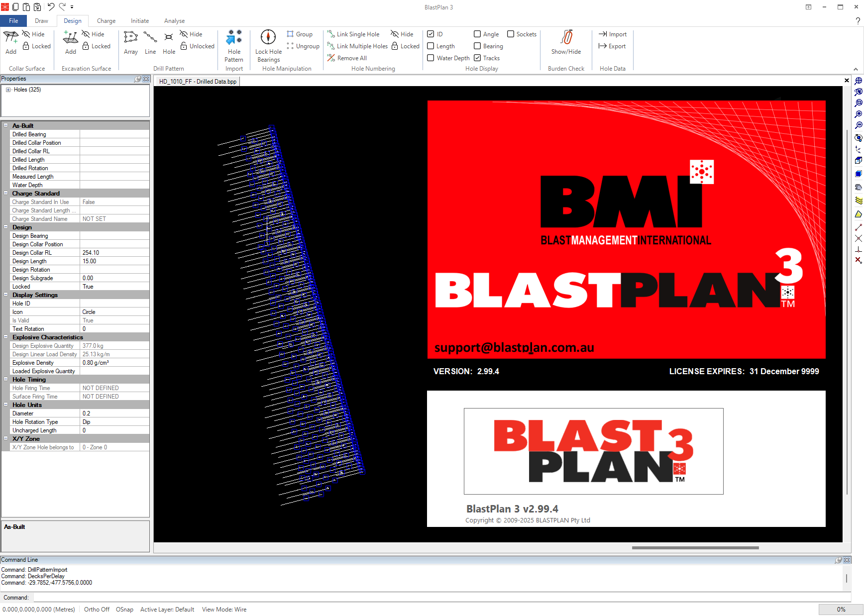Screen dimensions: 864x616
Task: Open the Burden Check Show/Hide tool
Action: pos(566,38)
